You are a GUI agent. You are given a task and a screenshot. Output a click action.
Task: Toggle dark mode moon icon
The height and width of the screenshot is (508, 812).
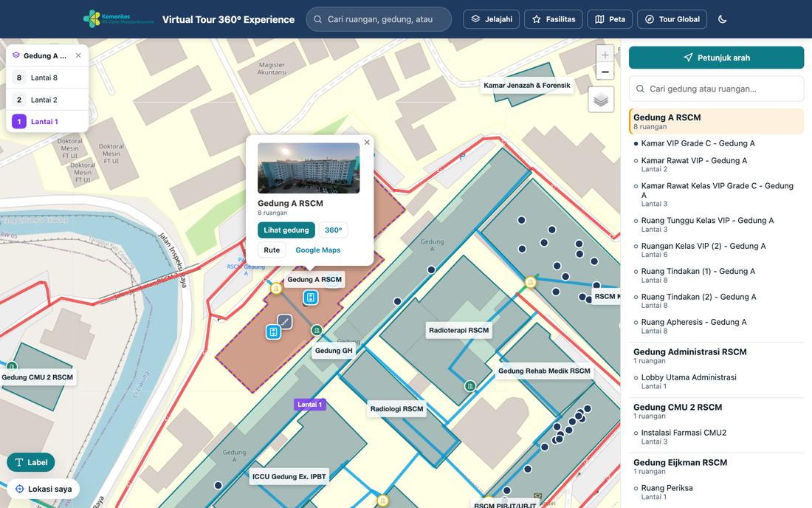pos(723,19)
